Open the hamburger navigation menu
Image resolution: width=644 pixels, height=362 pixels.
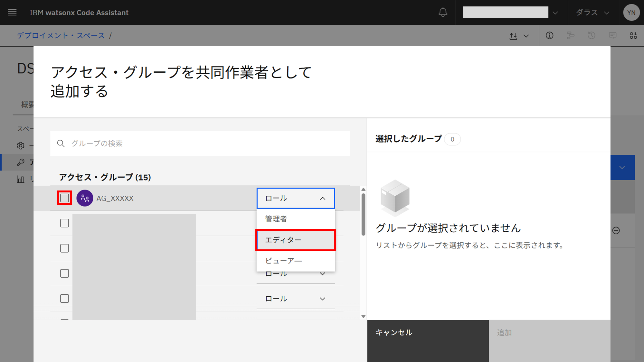[12, 13]
